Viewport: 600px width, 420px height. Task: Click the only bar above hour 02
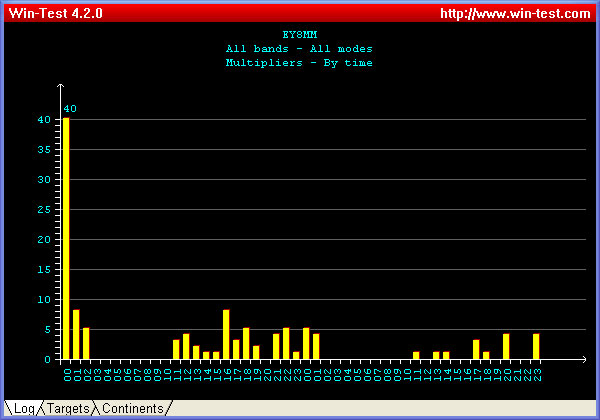pyautogui.click(x=86, y=343)
